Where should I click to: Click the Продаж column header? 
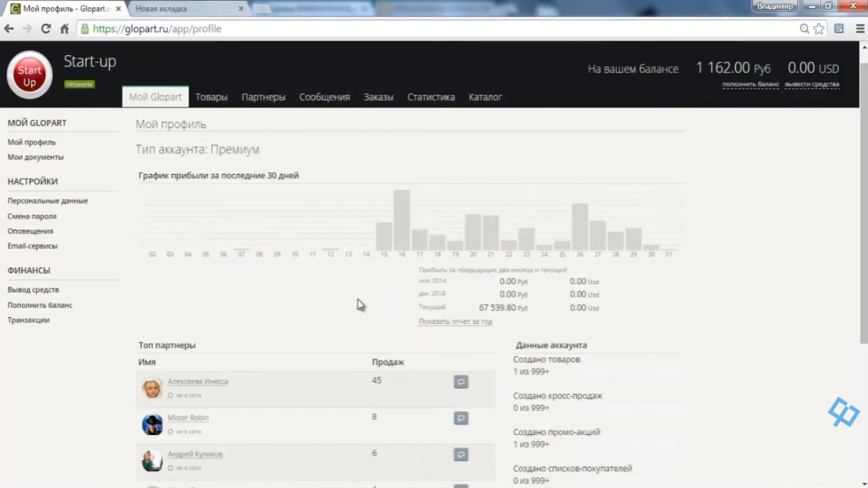tap(388, 362)
